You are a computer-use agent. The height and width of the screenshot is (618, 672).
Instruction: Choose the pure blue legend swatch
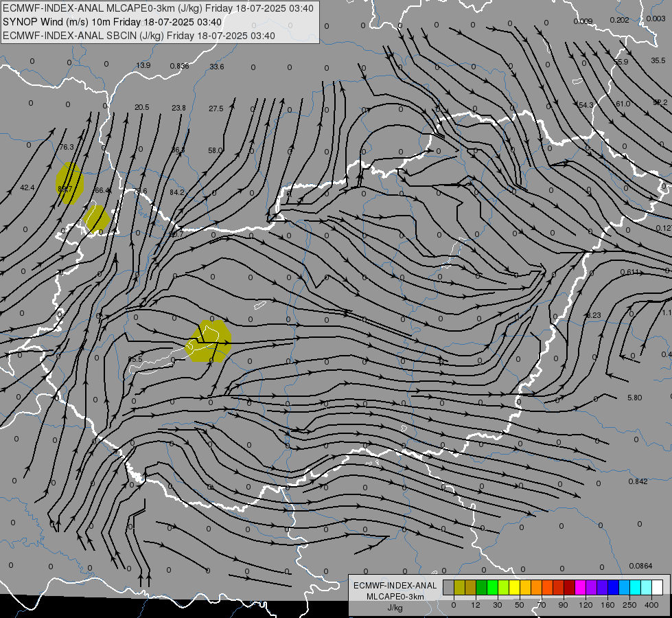tap(613, 588)
